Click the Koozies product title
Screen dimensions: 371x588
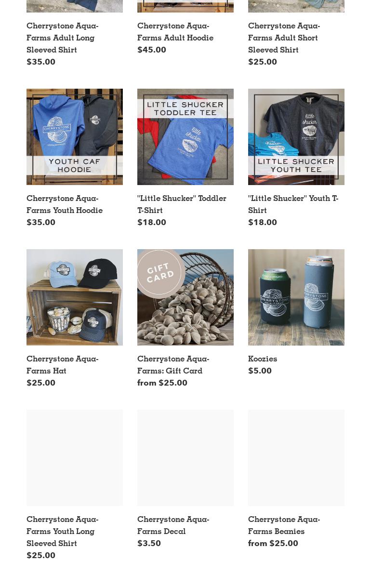click(263, 359)
